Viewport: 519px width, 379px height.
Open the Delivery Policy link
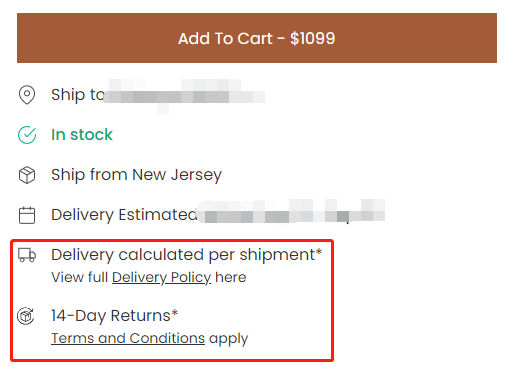tap(161, 277)
